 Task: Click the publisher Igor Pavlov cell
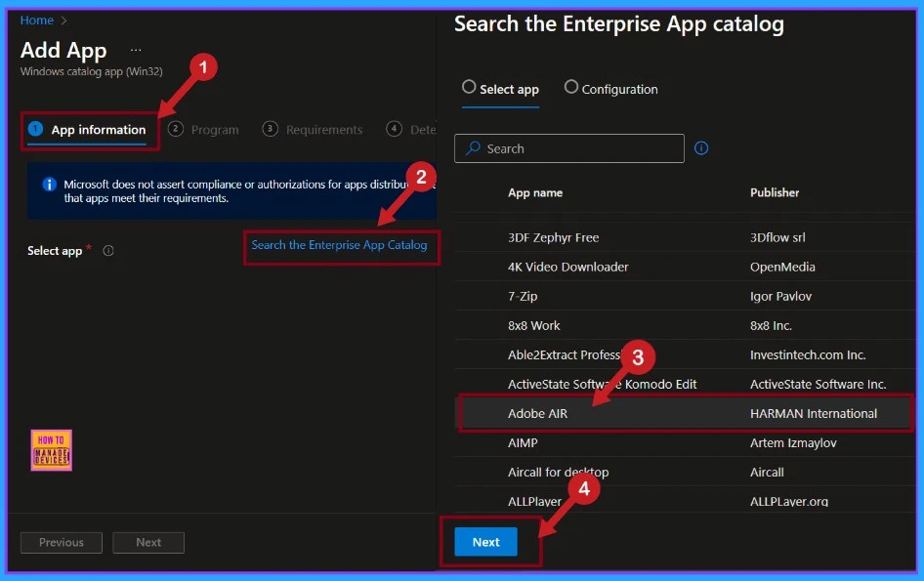(x=780, y=297)
